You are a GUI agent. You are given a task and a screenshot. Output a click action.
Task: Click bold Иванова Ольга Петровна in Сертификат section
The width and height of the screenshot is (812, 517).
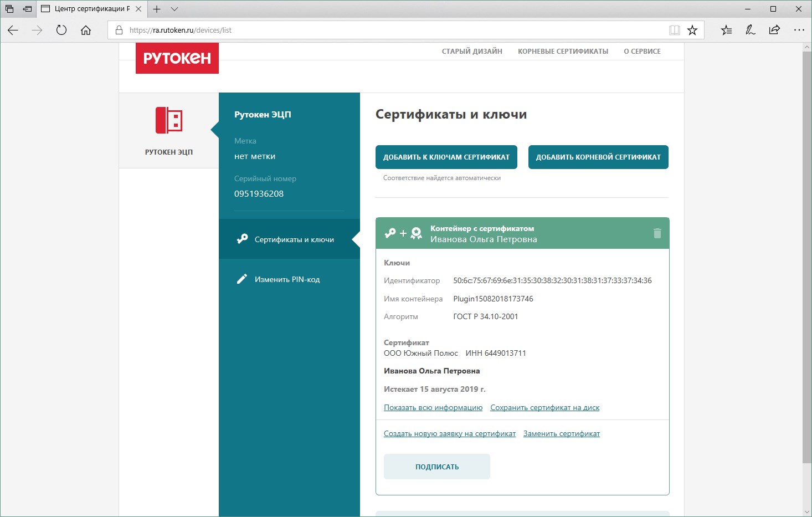pos(432,371)
